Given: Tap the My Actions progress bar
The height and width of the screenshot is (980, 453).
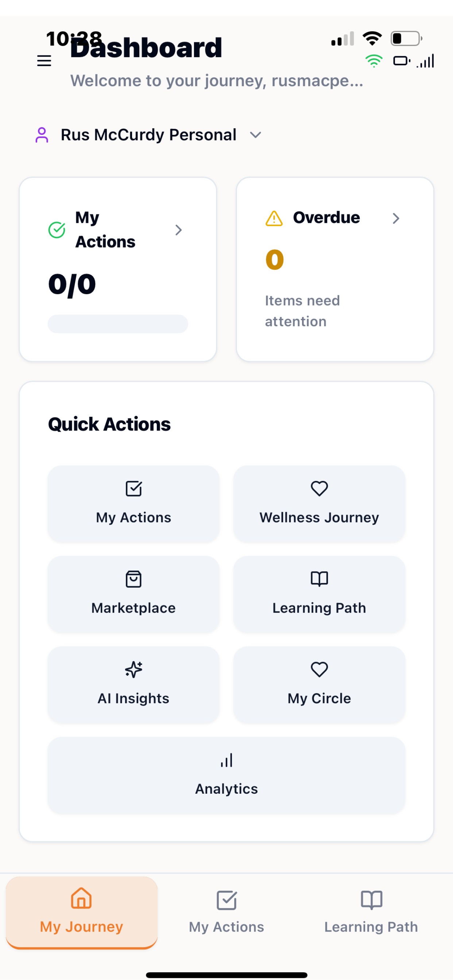Looking at the screenshot, I should 118,324.
